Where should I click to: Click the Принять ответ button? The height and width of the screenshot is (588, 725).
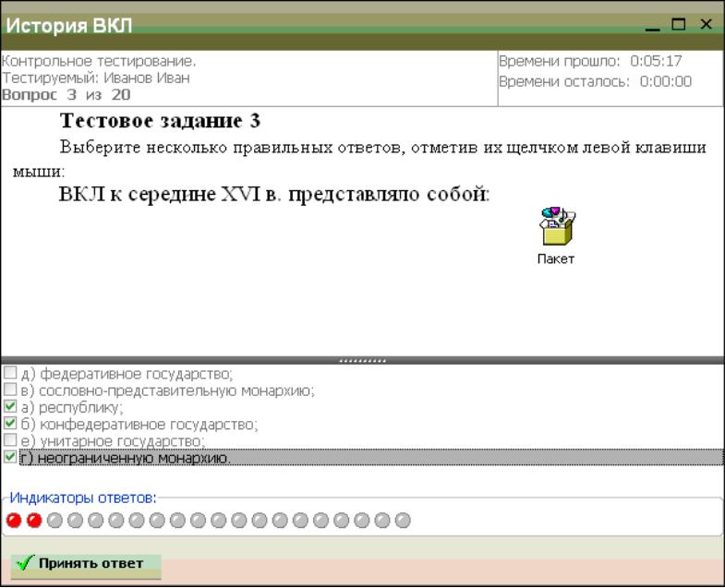point(86,566)
